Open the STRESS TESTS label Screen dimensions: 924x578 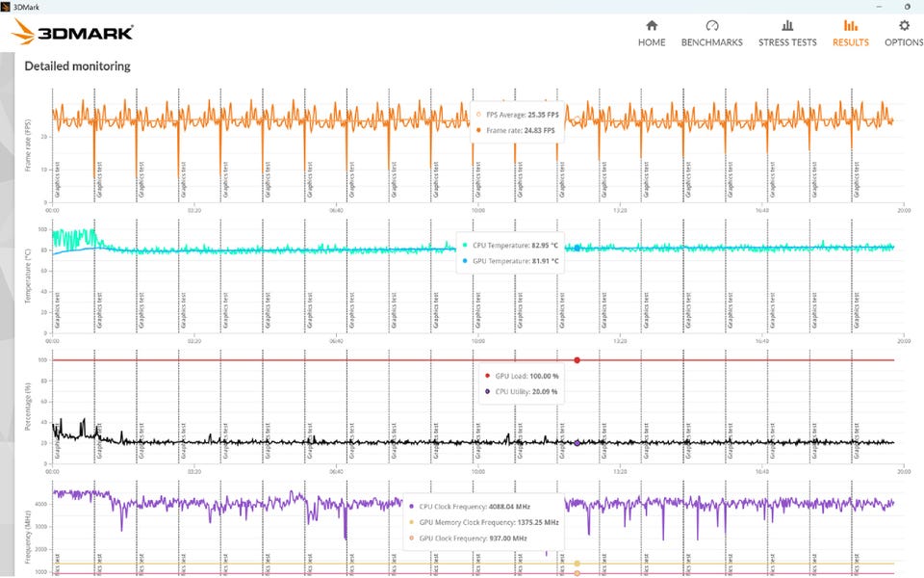[x=787, y=42]
